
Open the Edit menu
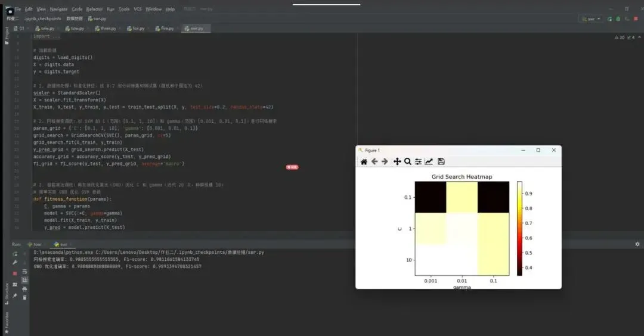(x=29, y=9)
